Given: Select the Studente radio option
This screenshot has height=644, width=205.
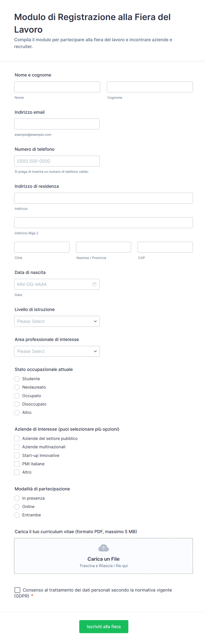Looking at the screenshot, I should [x=17, y=379].
